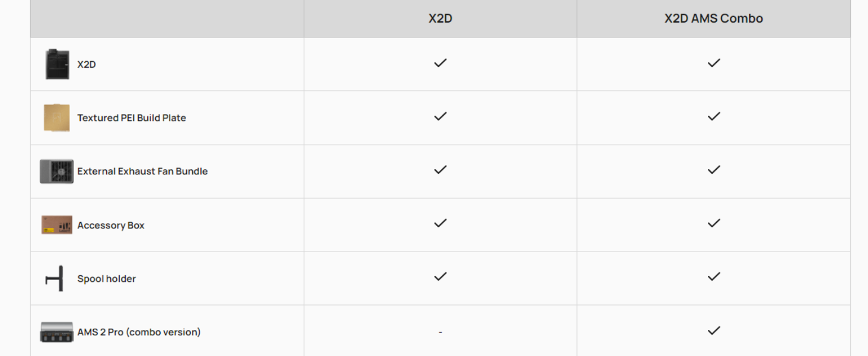868x356 pixels.
Task: Click Spool holder checkmark in X2D column
Action: 440,276
